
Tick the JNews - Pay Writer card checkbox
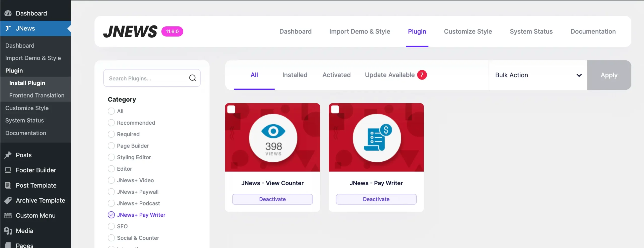pos(335,110)
